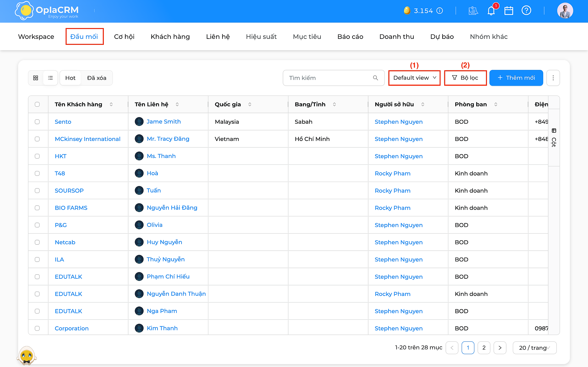588x367 pixels.
Task: Check the BIO FARMS row checkbox
Action: coord(37,208)
